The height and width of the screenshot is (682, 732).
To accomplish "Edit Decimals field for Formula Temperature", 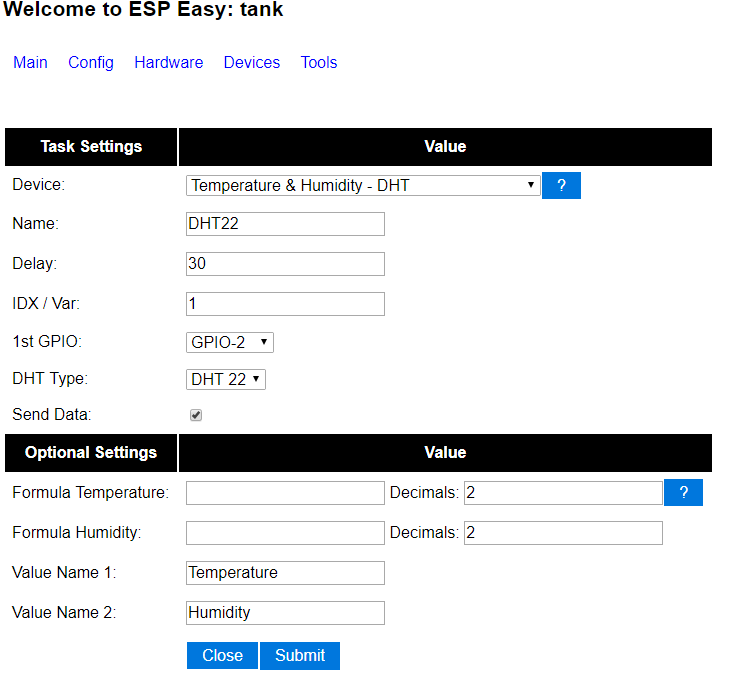I will pos(563,493).
